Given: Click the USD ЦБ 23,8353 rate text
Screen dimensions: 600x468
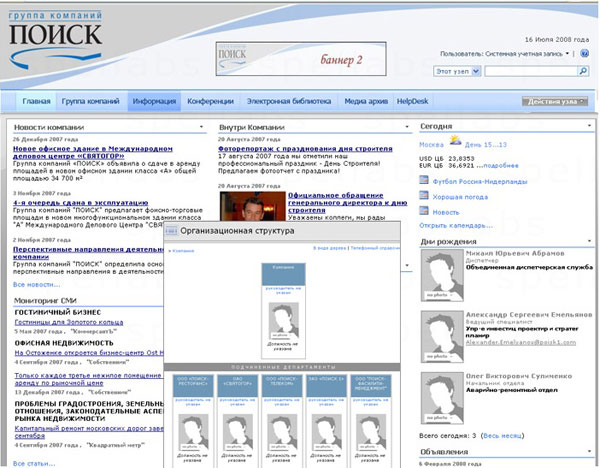Looking at the screenshot, I should [447, 158].
